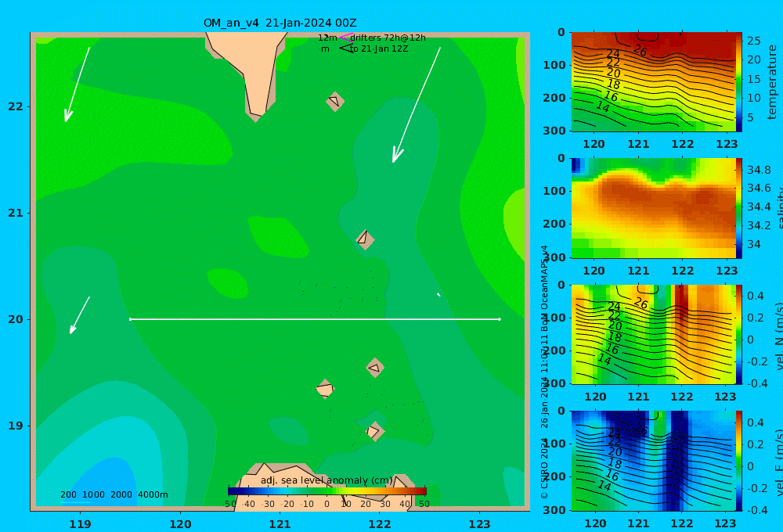Click the "100" depth tick of the temperature section
Image resolution: width=783 pixels, height=532 pixels.
pyautogui.click(x=554, y=65)
